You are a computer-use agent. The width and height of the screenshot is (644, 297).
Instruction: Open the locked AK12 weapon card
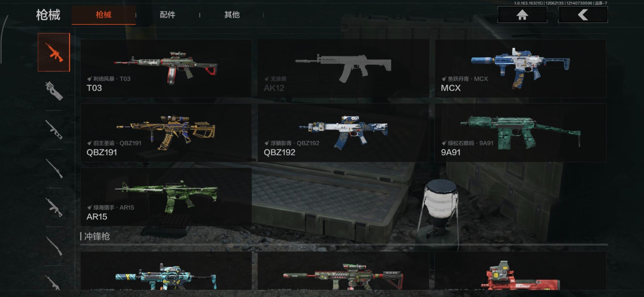pos(343,68)
